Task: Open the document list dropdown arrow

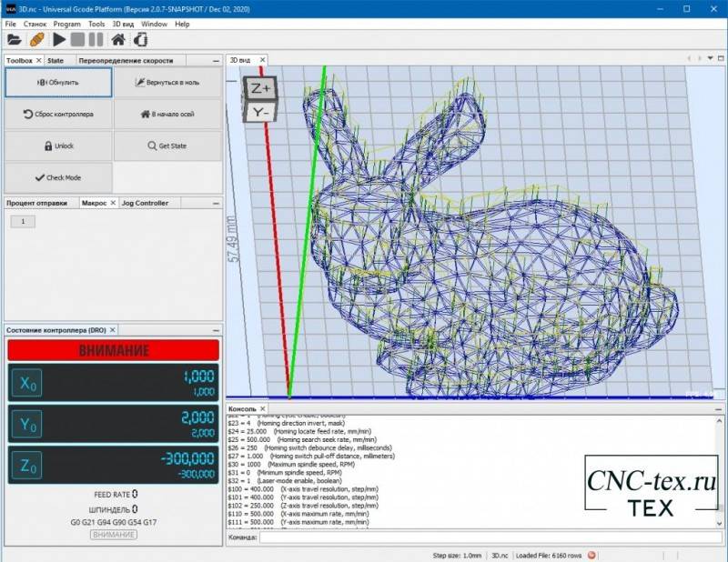Action: pyautogui.click(x=710, y=58)
